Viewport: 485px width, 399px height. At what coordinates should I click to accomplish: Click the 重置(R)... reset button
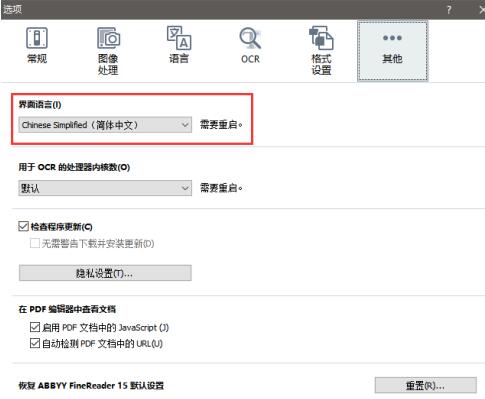425,386
